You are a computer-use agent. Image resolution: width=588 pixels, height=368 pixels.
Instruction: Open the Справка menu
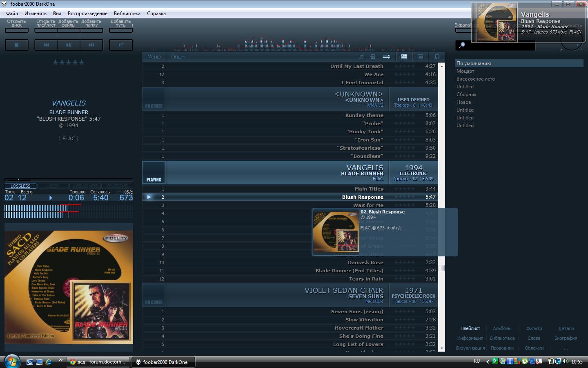click(x=156, y=13)
